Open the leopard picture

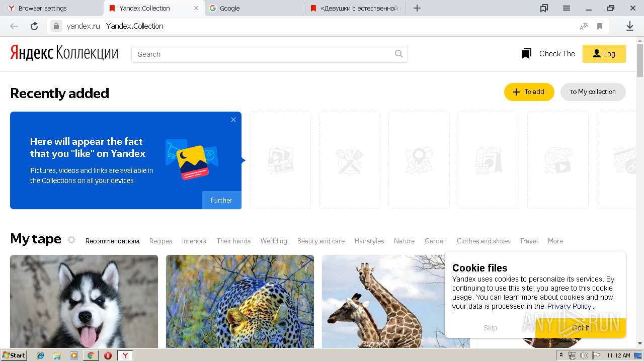point(240,302)
